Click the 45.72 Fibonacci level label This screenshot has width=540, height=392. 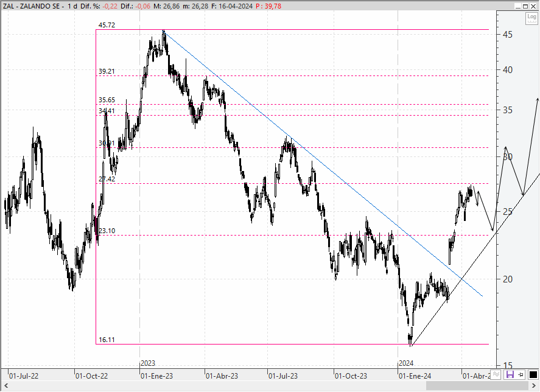coord(107,25)
